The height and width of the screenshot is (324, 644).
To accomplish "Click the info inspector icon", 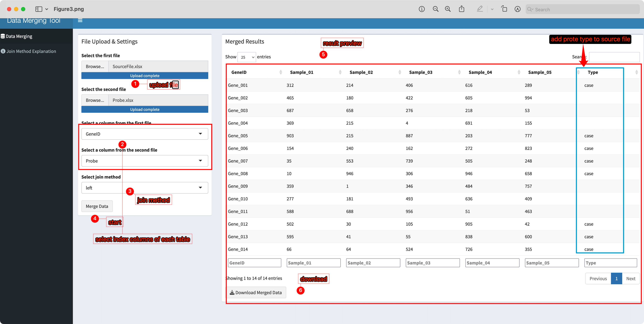I will point(422,9).
